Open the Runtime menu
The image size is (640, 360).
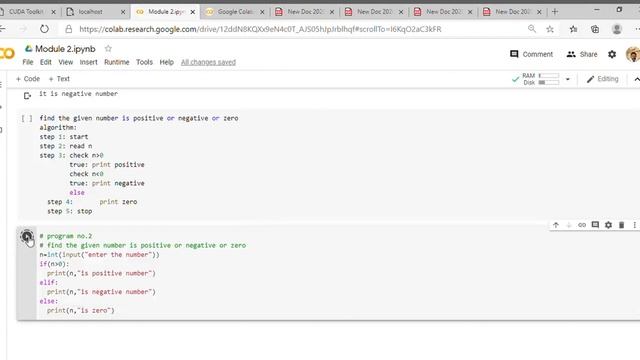(x=117, y=62)
